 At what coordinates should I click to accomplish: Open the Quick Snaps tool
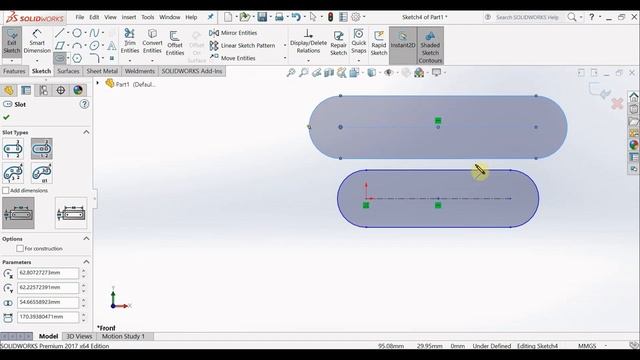click(x=359, y=41)
